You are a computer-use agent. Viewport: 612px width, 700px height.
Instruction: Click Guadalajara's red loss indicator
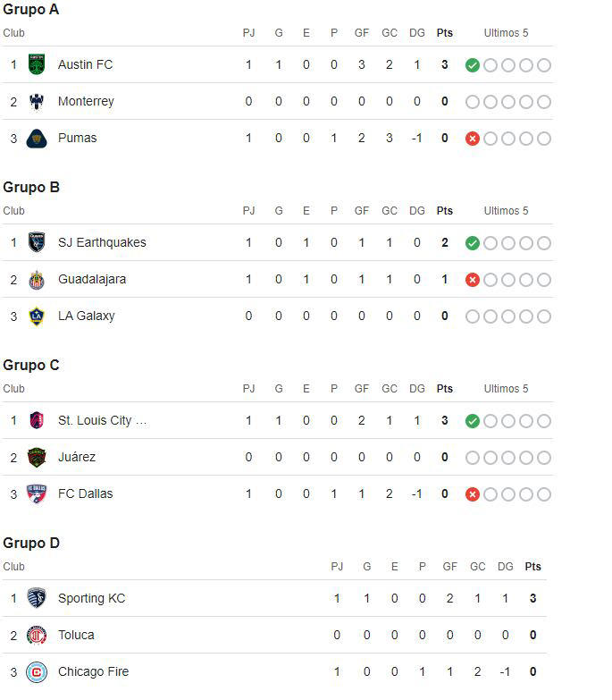(x=473, y=280)
